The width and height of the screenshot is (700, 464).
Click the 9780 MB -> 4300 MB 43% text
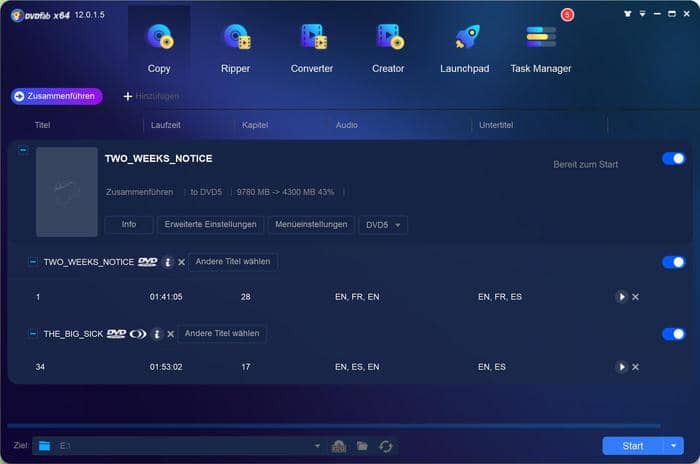click(x=285, y=192)
